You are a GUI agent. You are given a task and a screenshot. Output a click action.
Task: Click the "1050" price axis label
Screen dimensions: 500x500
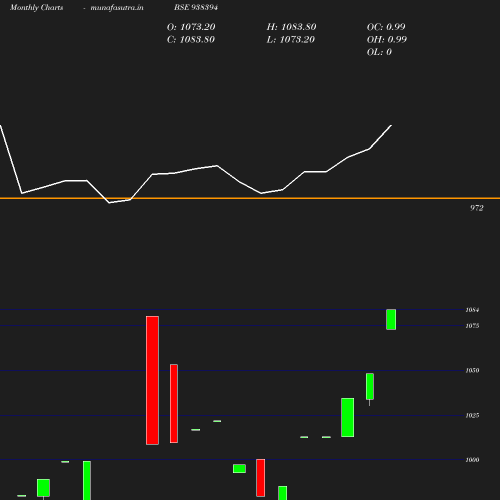click(472, 370)
